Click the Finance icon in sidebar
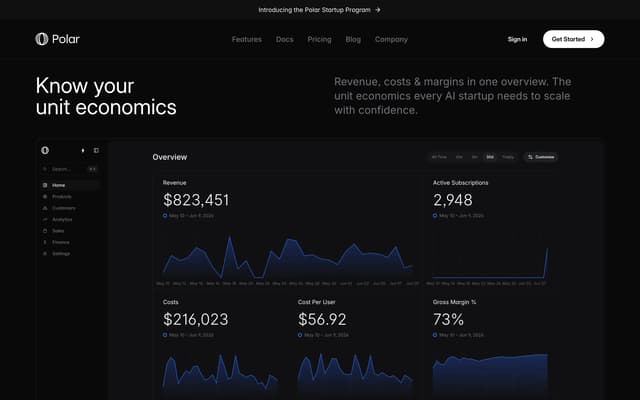Viewport: 640px width, 400px height. (45, 242)
